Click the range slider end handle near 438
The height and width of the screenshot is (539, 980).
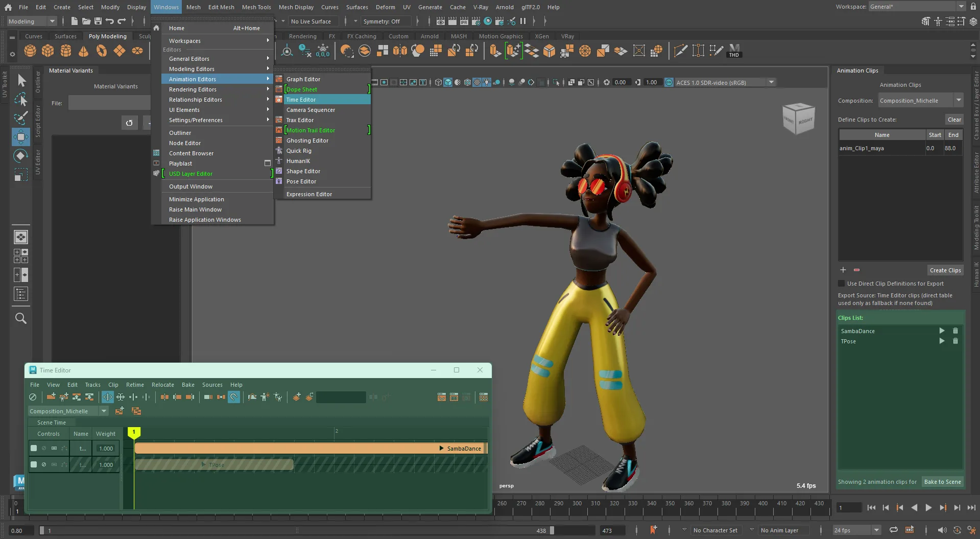pyautogui.click(x=552, y=530)
